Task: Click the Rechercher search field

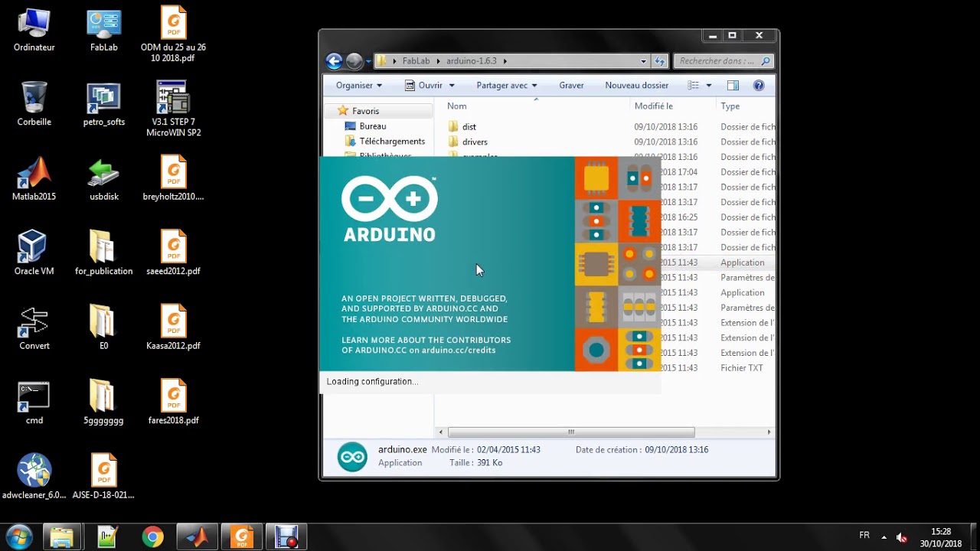Action: point(724,61)
